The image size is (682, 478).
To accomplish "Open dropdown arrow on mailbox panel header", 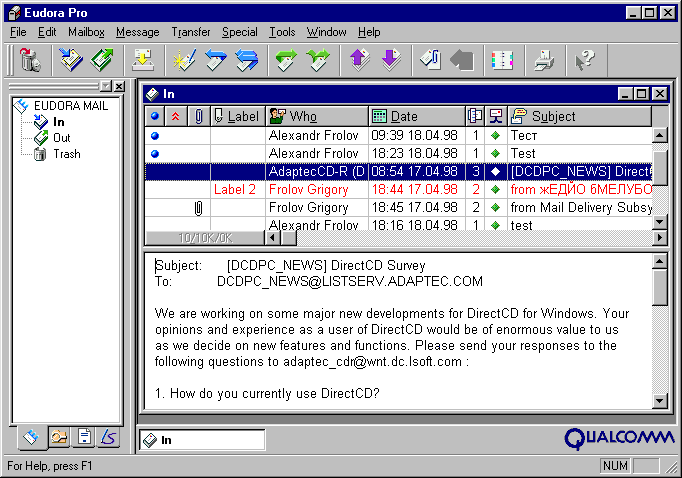I will click(106, 86).
